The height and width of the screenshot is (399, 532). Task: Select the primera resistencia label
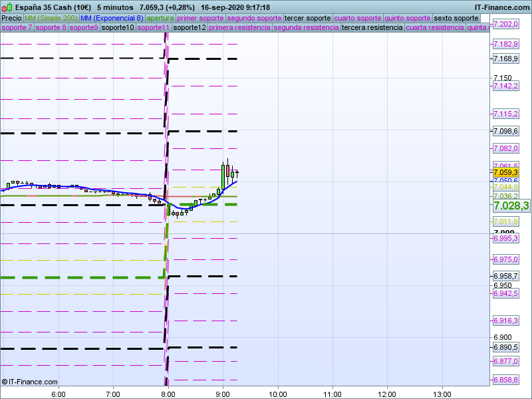click(239, 28)
